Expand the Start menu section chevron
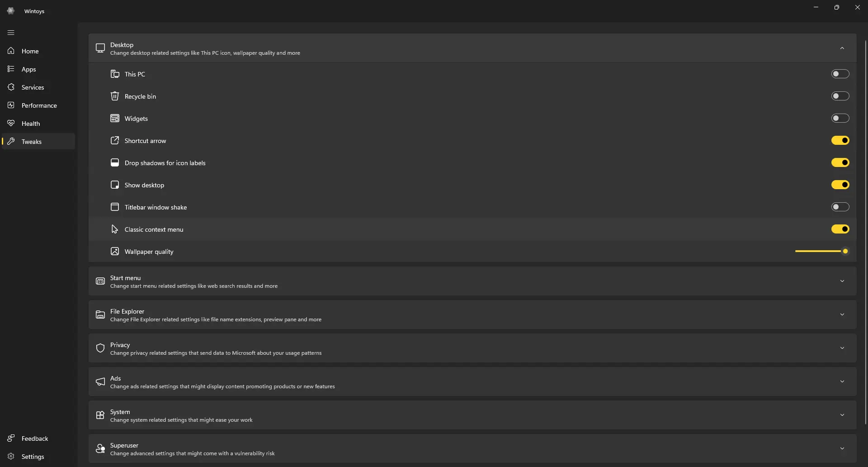Screen dimensions: 868x467 click(842, 281)
